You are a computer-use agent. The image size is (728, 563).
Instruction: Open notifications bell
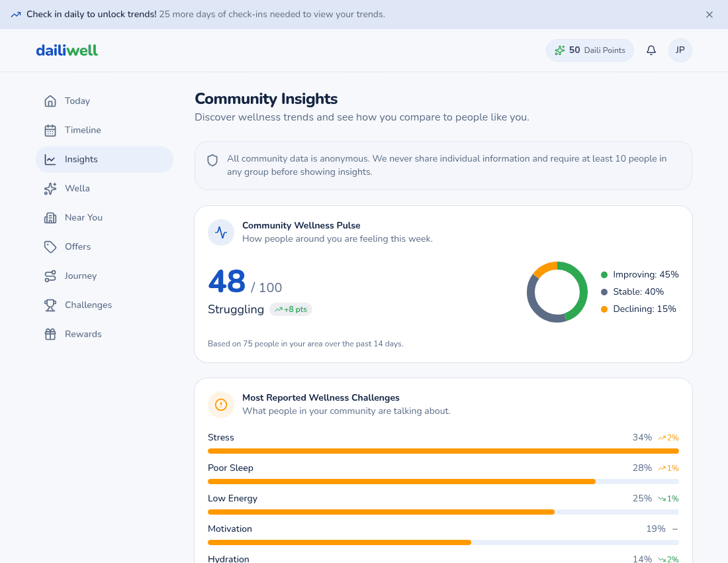point(651,50)
